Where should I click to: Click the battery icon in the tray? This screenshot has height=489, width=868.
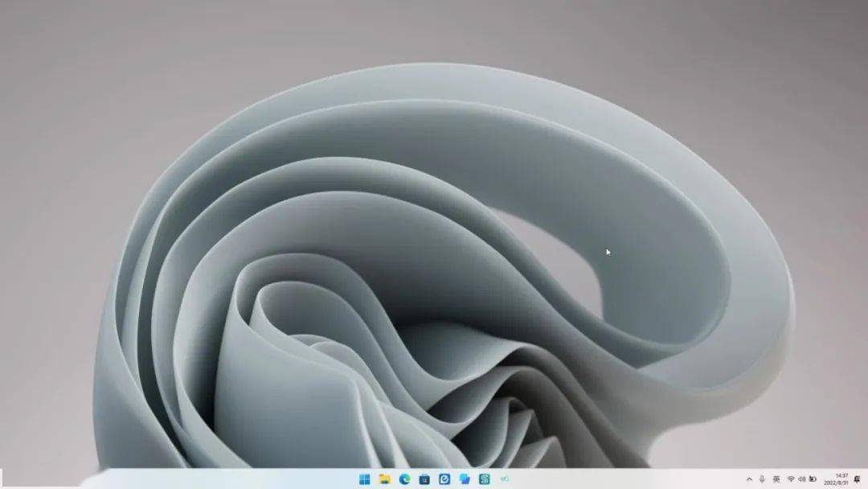pyautogui.click(x=813, y=478)
